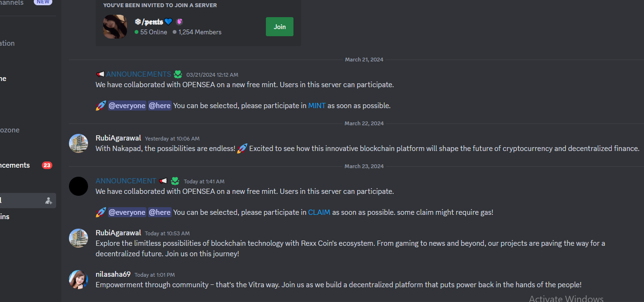Open nilasaha69's profile avatar
The image size is (644, 302).
78,280
